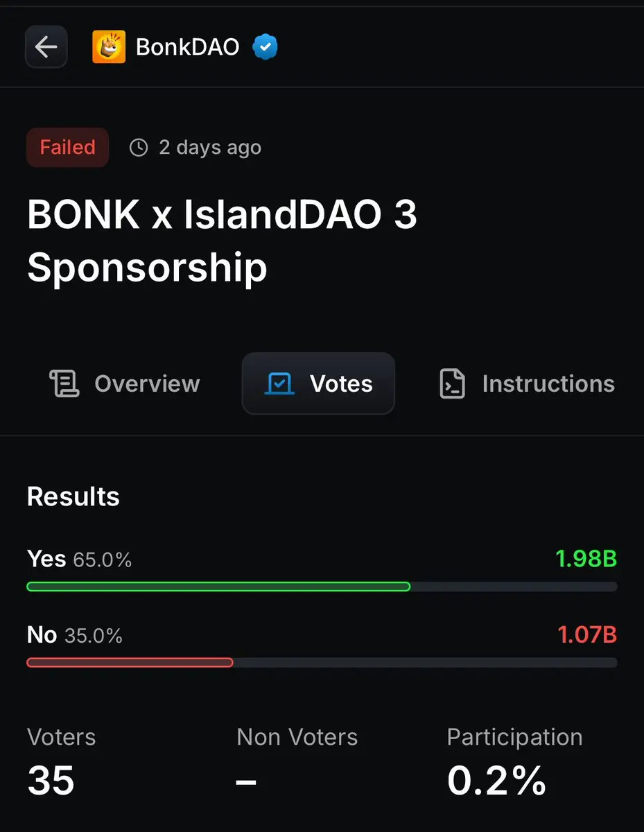Select the Votes tab
The height and width of the screenshot is (832, 644).
click(318, 383)
